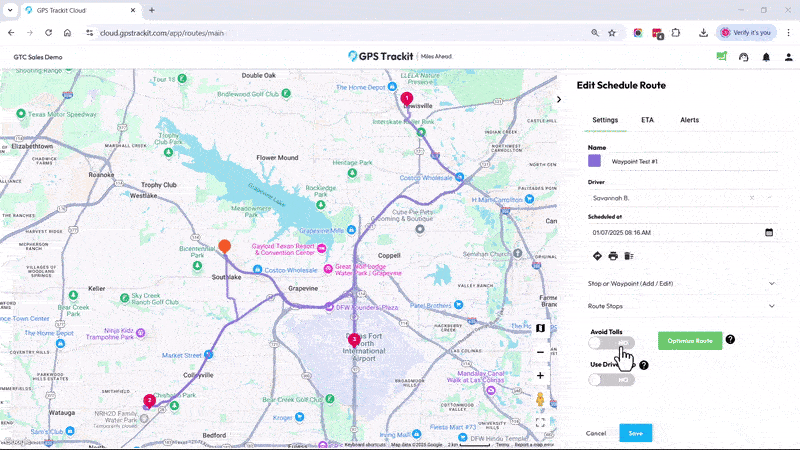Screen dimensions: 800x450
Task: Open the purple route color swatch
Action: coord(594,161)
